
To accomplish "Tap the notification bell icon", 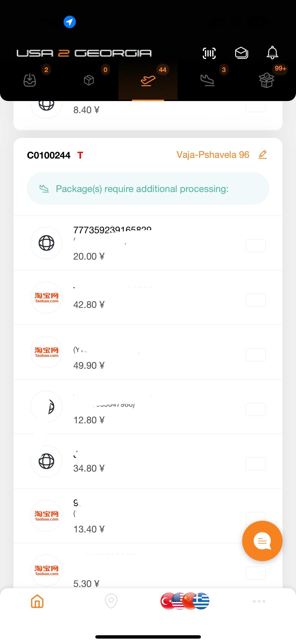I will tap(272, 53).
